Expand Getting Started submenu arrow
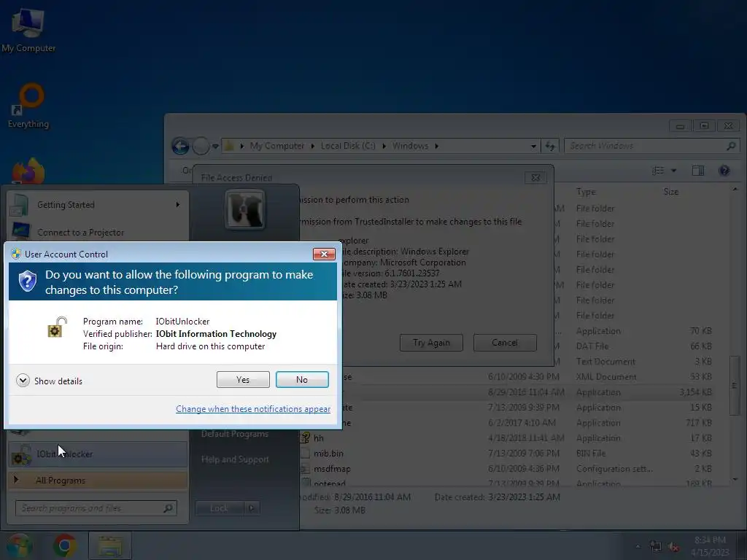Viewport: 747px width, 560px height. point(178,205)
